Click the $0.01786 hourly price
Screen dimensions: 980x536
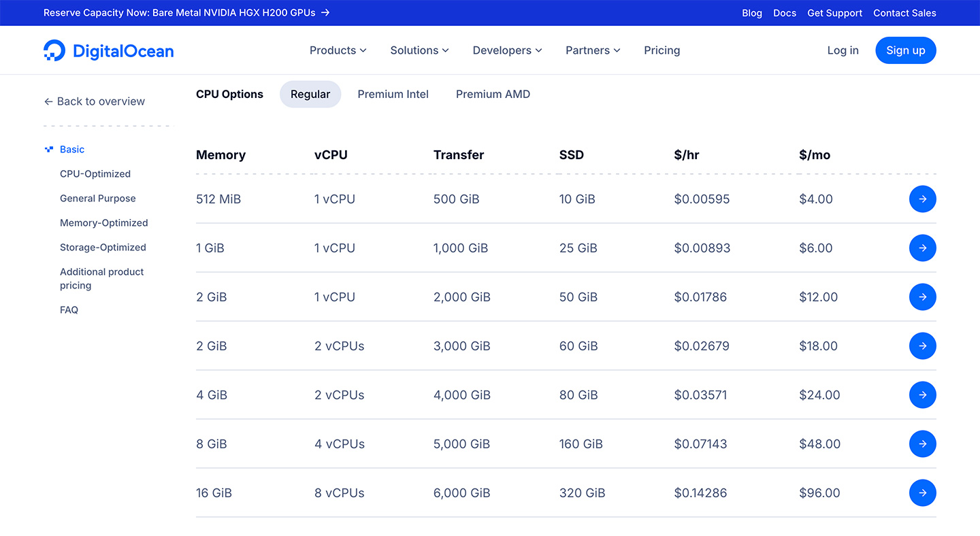pos(700,297)
